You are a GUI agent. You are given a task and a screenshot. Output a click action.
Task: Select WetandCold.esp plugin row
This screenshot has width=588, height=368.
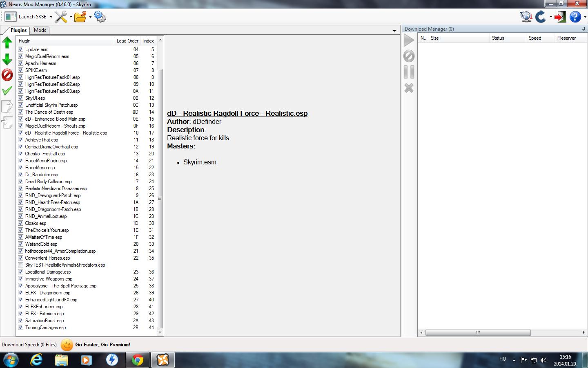(87, 244)
